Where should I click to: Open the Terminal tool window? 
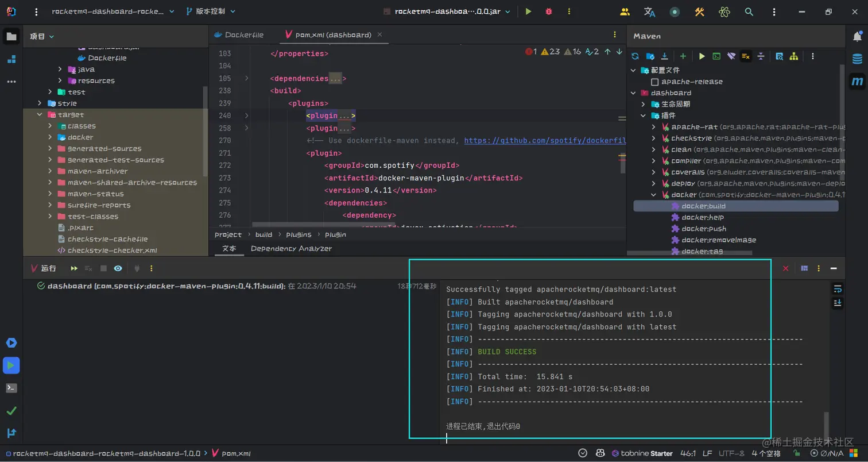click(11, 388)
